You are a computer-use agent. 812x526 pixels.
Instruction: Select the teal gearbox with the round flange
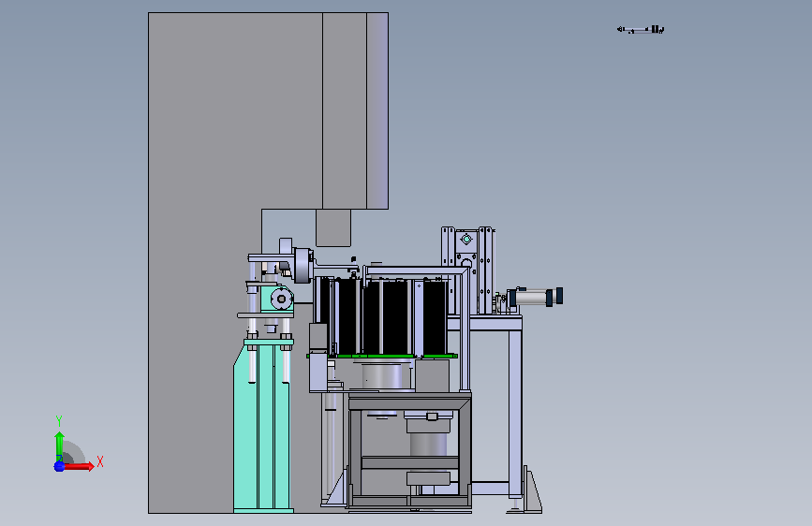(276, 299)
